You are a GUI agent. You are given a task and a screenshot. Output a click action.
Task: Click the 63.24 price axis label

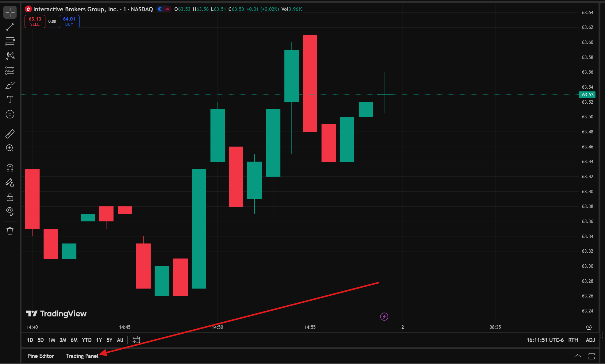588,311
